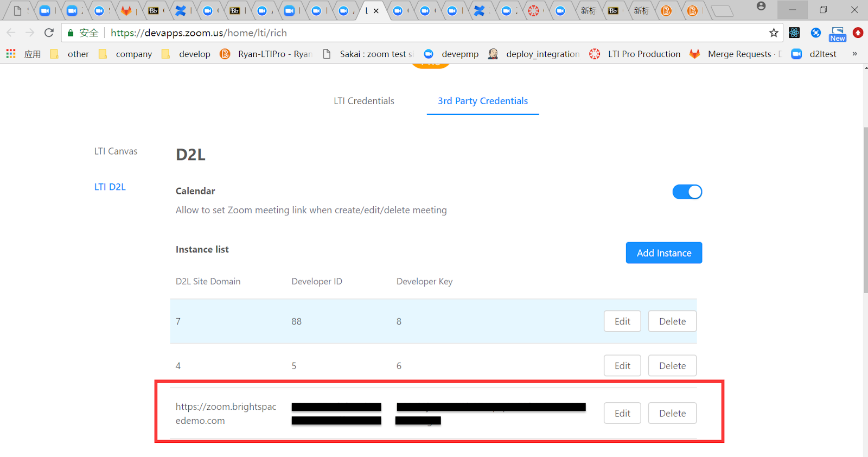Open the Ryan-LTIPro bookmark
Image resolution: width=868 pixels, height=457 pixels.
click(x=266, y=54)
